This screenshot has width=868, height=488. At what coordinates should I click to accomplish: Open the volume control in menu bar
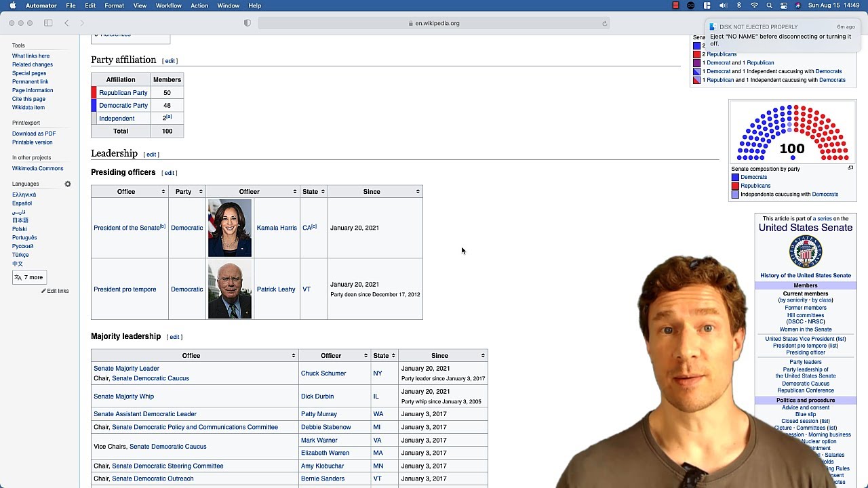[723, 5]
